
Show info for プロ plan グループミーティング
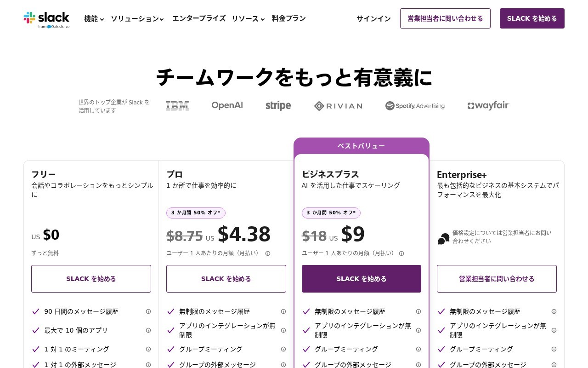283,349
